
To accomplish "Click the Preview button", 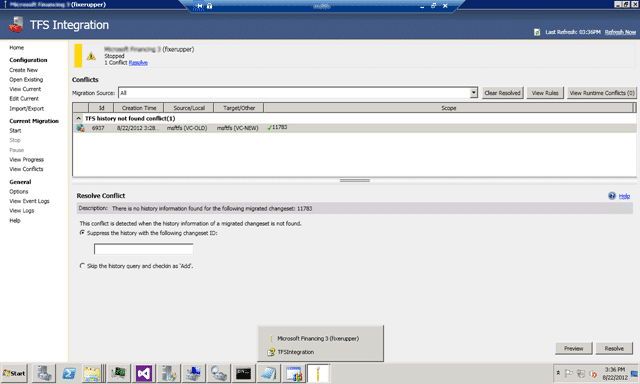I will click(x=573, y=348).
